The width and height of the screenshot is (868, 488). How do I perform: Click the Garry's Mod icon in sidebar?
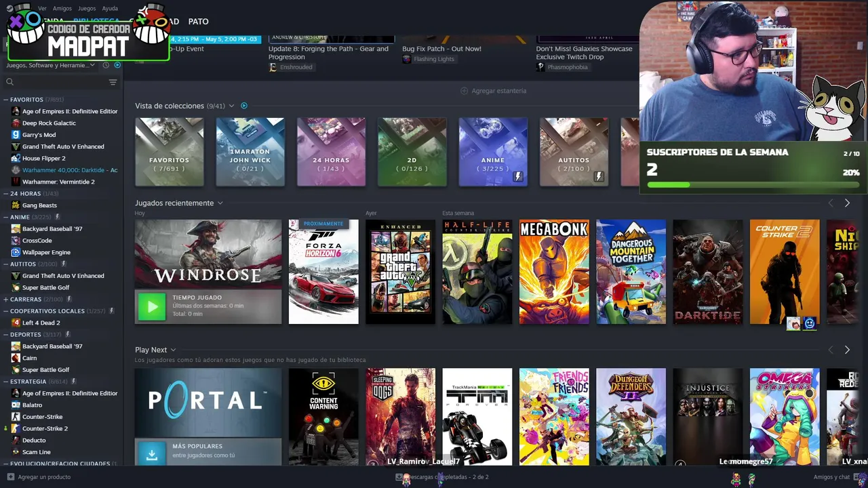tap(16, 135)
